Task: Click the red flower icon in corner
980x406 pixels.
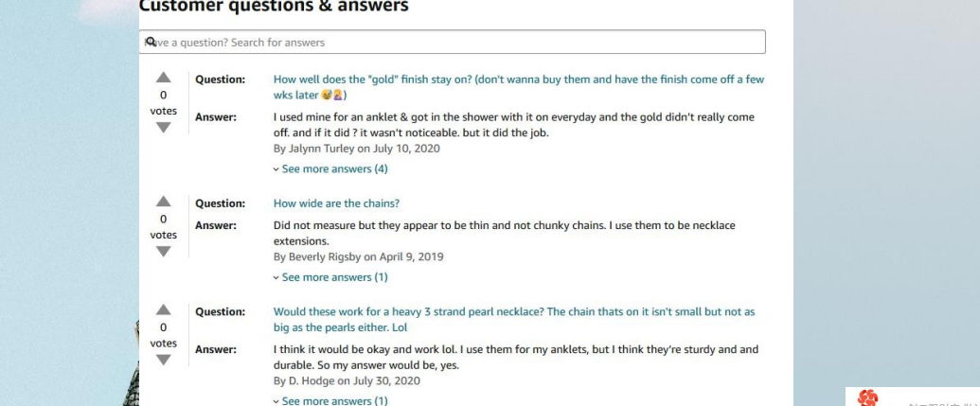Action: click(867, 397)
